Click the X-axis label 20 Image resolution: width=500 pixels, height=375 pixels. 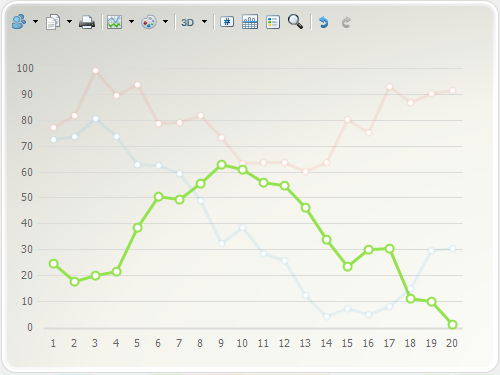[x=452, y=343]
